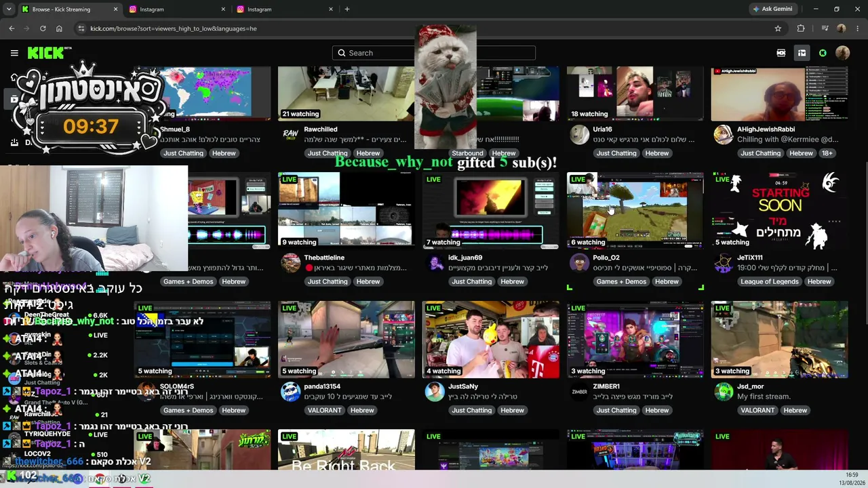Open the Chrome three-dot menu

coord(857,28)
